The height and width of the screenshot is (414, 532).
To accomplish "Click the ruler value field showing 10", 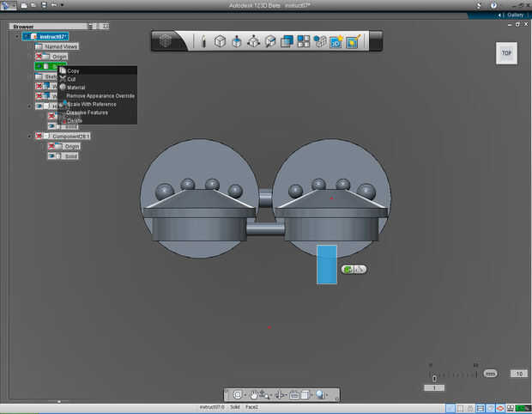I will pyautogui.click(x=519, y=374).
